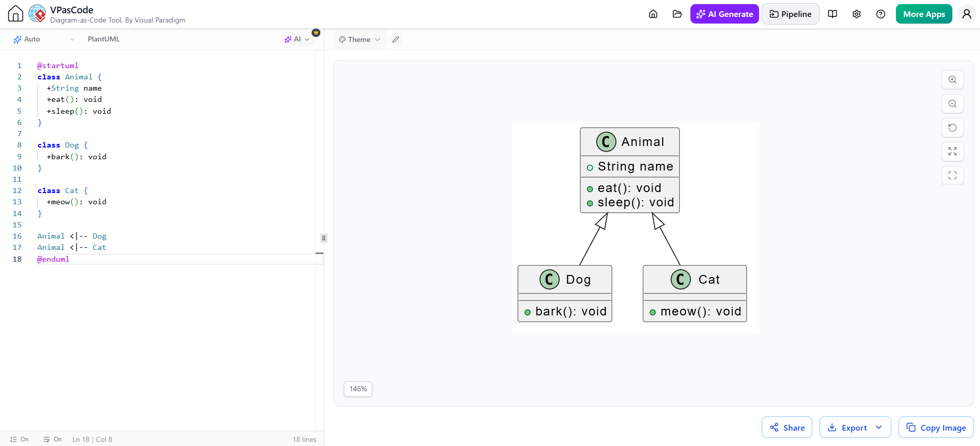Click the AI Generate button
Image resolution: width=980 pixels, height=446 pixels.
click(x=725, y=14)
